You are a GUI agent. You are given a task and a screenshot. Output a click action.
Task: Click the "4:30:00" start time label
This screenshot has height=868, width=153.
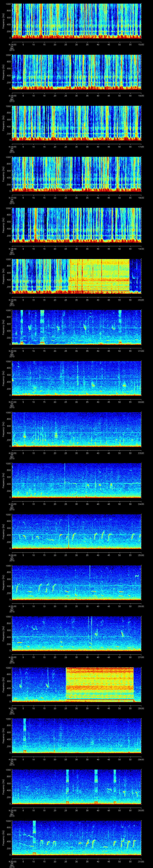click(x=12, y=861)
